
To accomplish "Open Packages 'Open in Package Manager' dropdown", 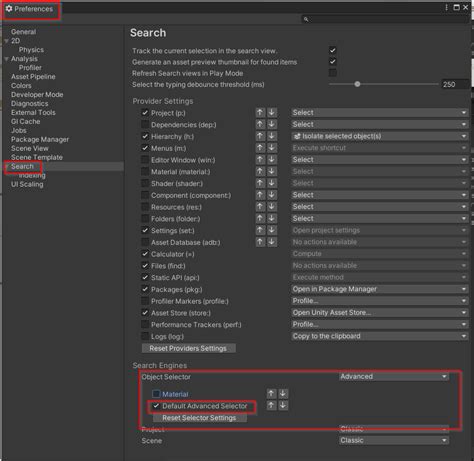I will tap(380, 289).
